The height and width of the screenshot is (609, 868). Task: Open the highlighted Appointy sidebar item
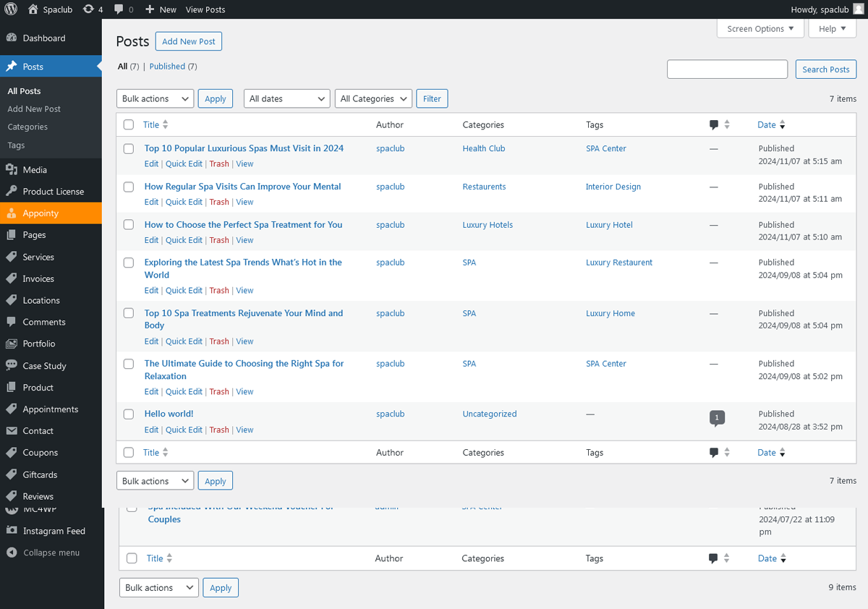pyautogui.click(x=51, y=213)
